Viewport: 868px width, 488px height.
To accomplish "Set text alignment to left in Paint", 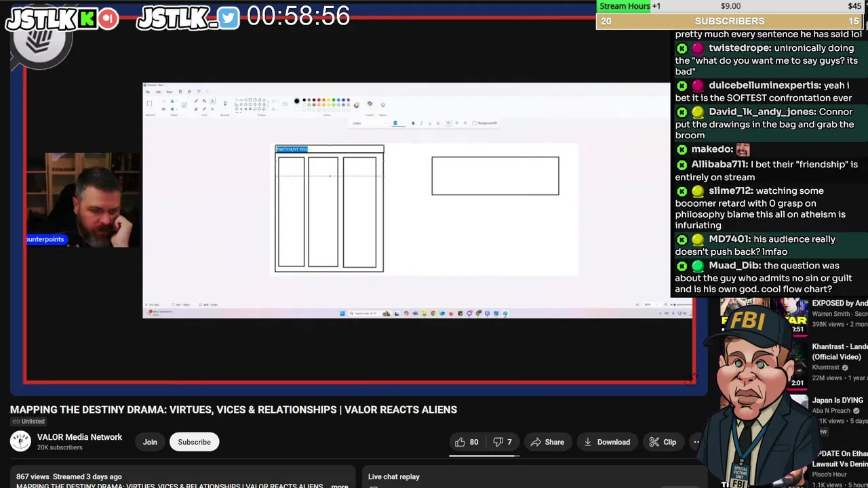I will [x=448, y=123].
